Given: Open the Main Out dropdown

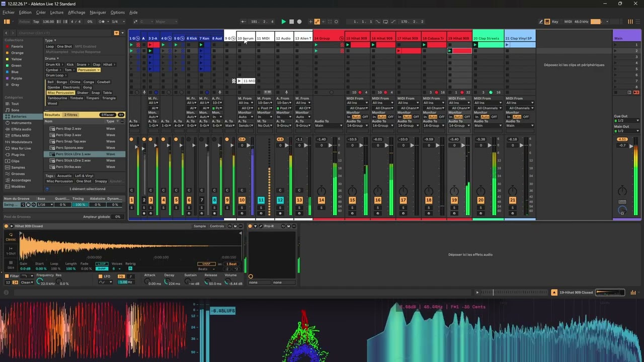Looking at the screenshot, I should tap(627, 131).
